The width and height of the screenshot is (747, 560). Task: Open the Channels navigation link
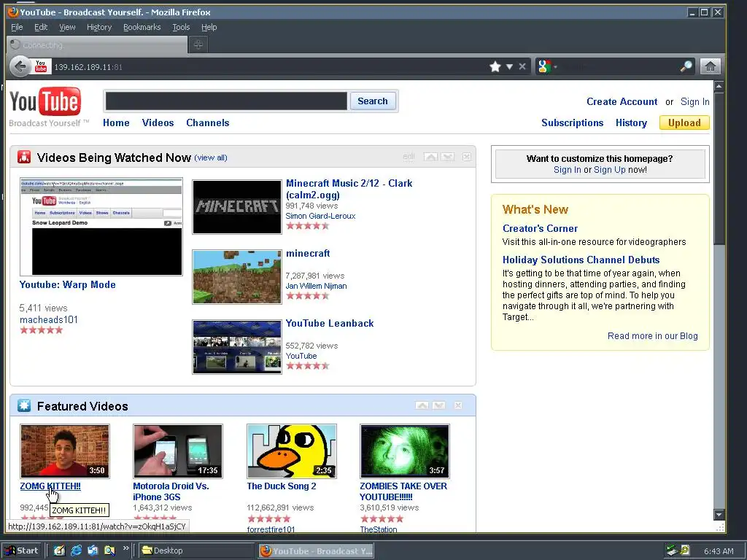208,122
